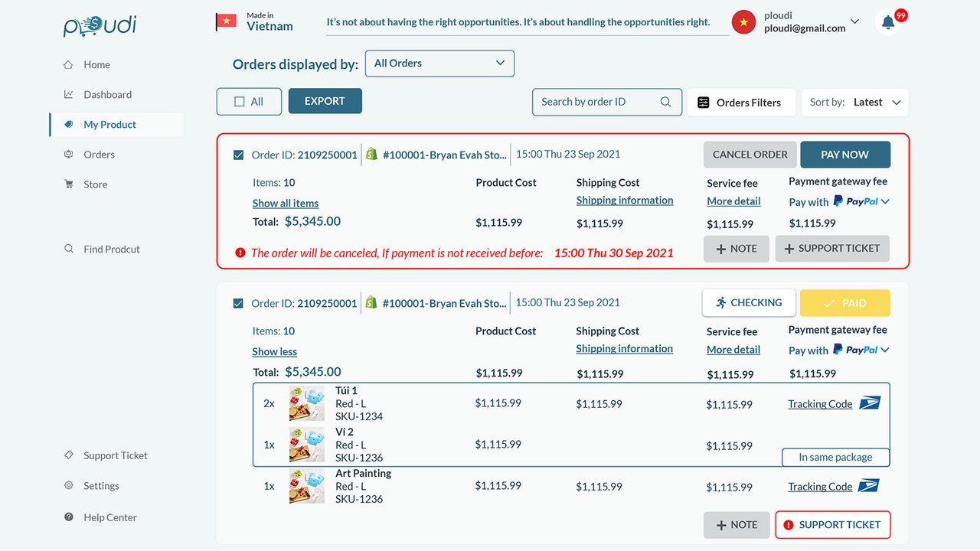Screen dimensions: 980x551
Task: Open the All Orders dropdown
Action: 439,63
